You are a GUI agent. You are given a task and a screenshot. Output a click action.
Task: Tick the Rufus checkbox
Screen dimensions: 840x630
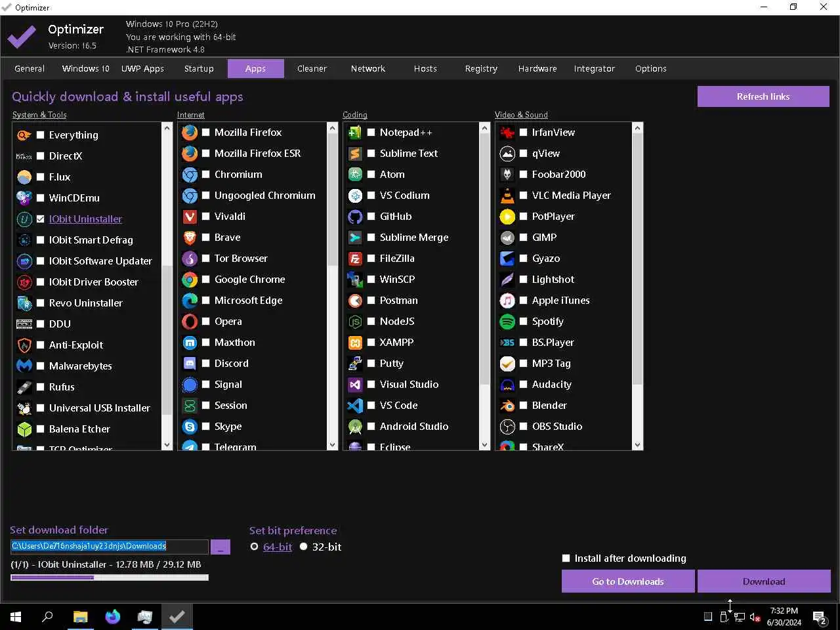[41, 387]
